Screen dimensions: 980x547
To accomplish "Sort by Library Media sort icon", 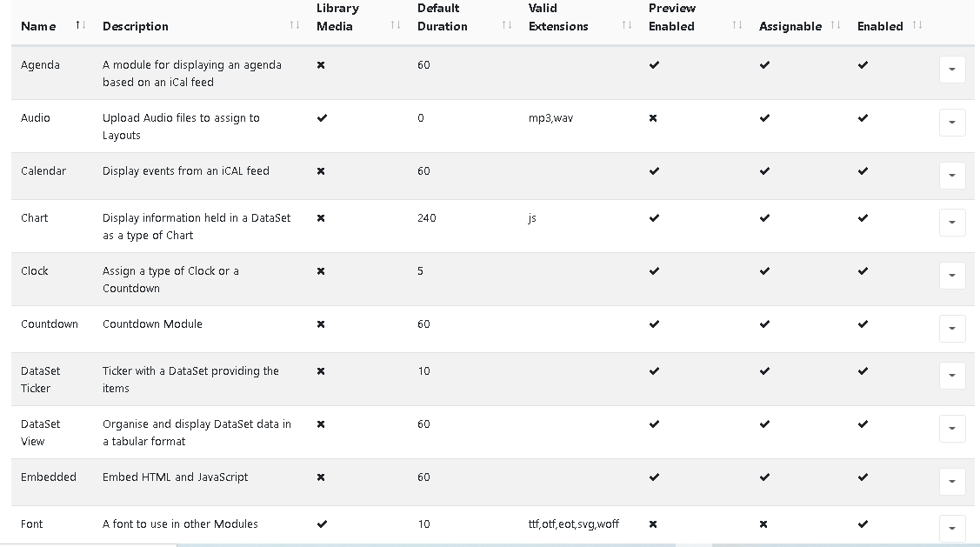I will tap(396, 25).
